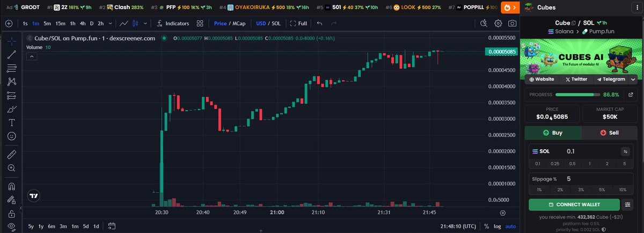Swap input currency with the arrows icon
Image resolution: width=644 pixels, height=233 pixels.
625,151
